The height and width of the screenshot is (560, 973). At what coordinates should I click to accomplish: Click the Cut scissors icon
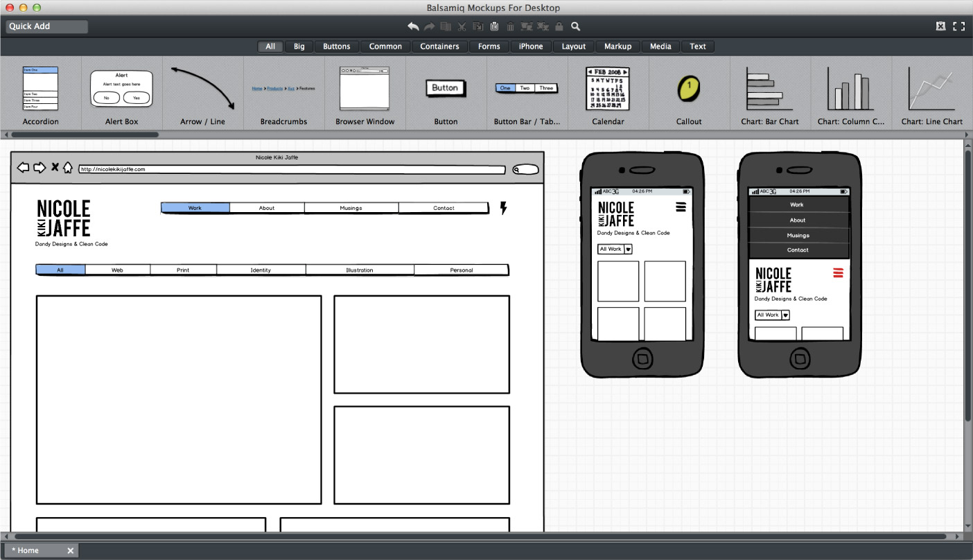coord(462,26)
